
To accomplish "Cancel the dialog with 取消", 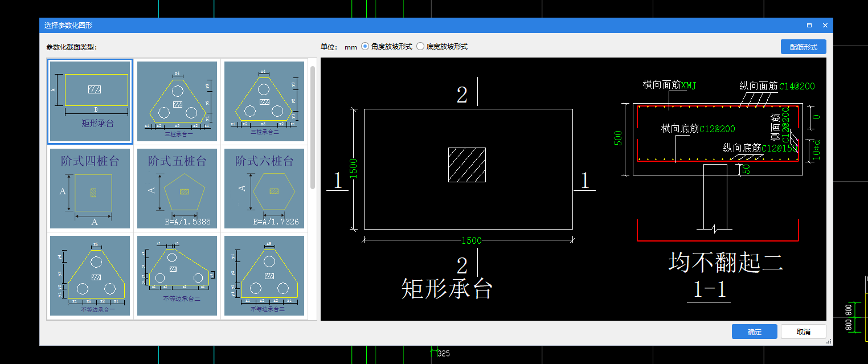I will pyautogui.click(x=803, y=331).
